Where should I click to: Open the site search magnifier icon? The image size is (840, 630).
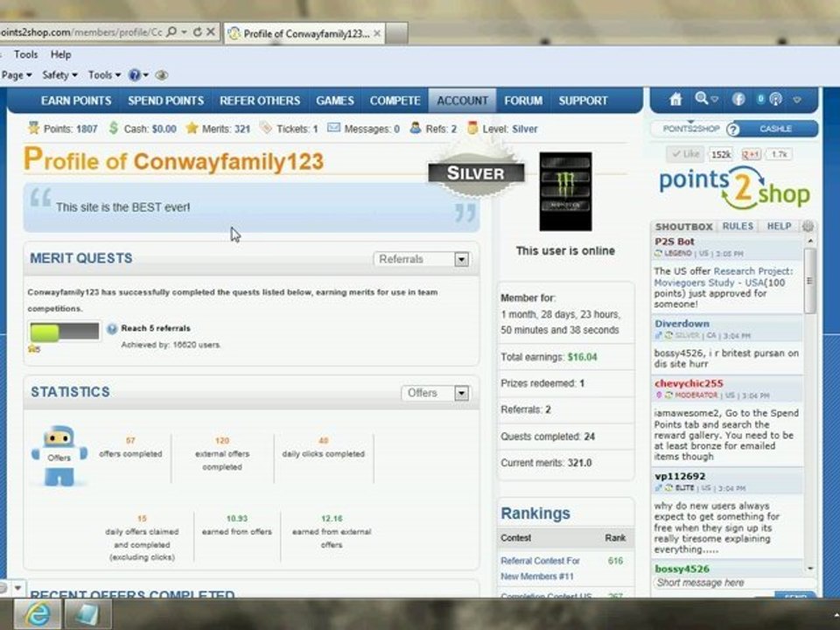[x=701, y=98]
